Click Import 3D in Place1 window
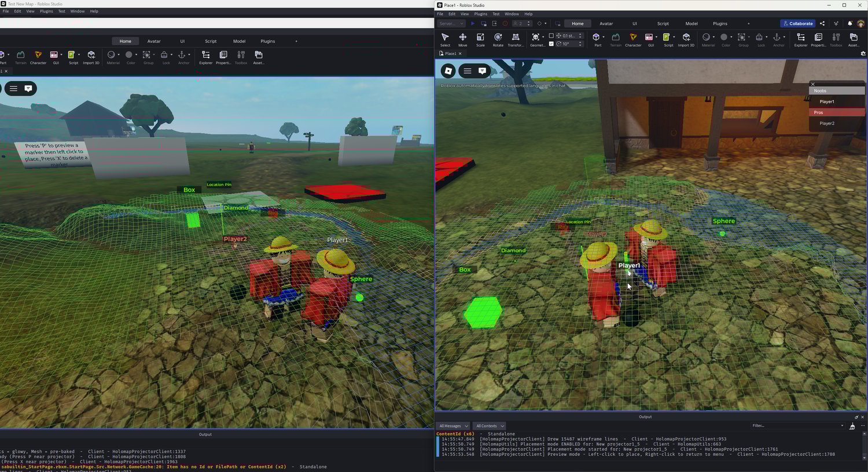 click(x=686, y=39)
